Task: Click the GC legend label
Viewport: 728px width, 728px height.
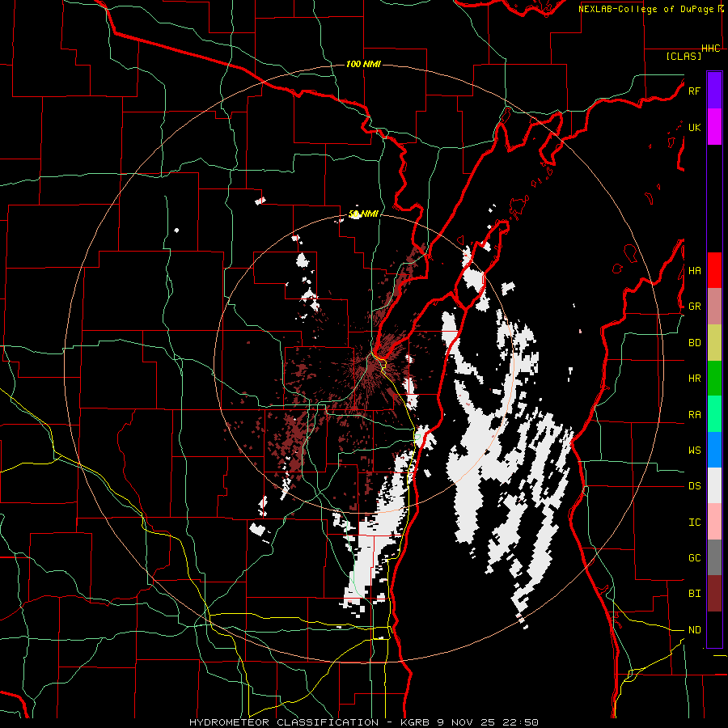Action: (694, 558)
